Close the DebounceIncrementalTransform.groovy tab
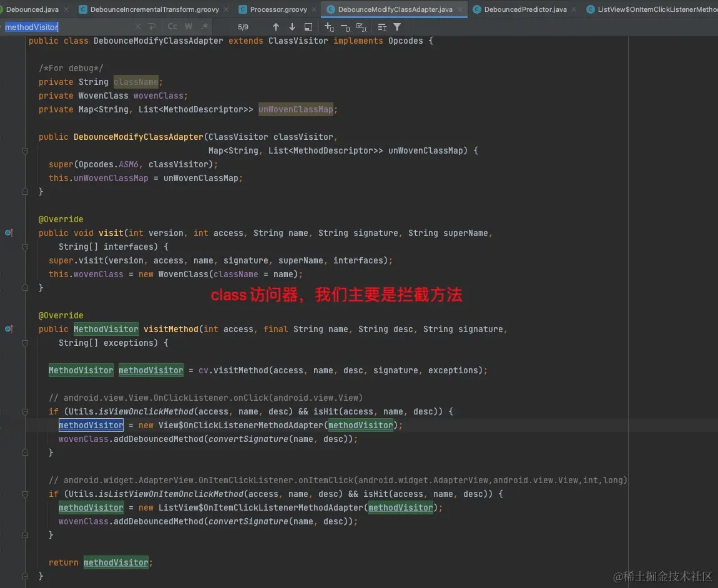The height and width of the screenshot is (588, 718). click(x=226, y=9)
